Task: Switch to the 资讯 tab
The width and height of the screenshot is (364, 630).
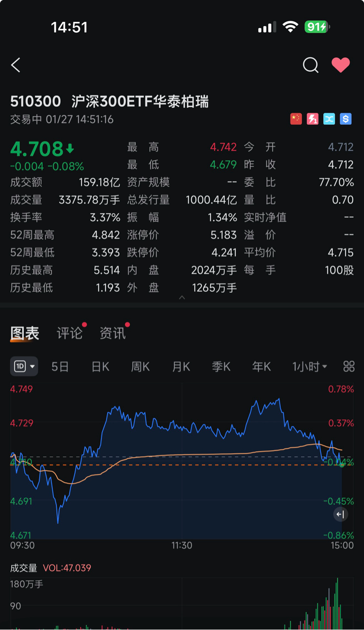Action: 112,333
